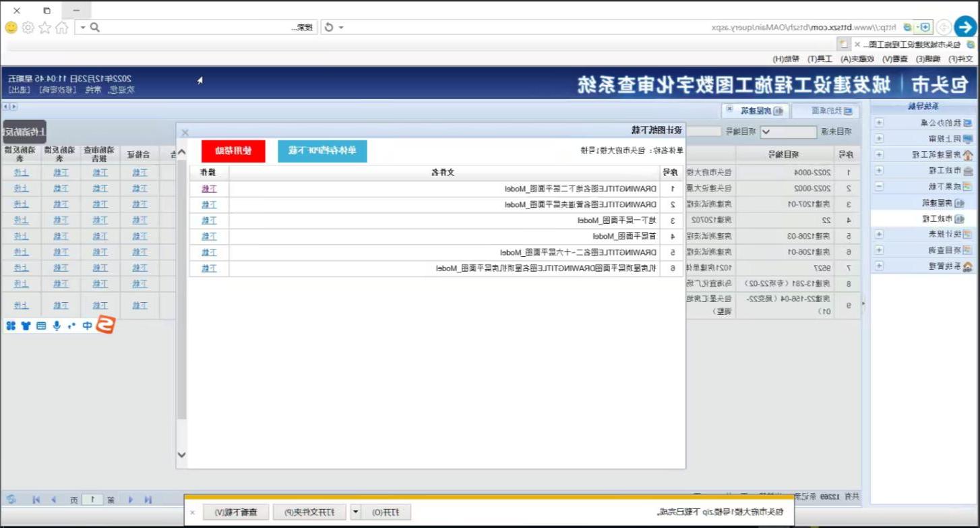
Task: Collapse 成果下载 with its minus box
Action: click(x=879, y=186)
